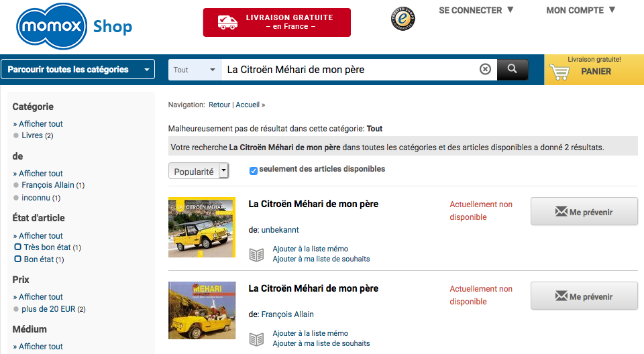Open 'Parcourir toutes les catégories' dropdown
644x354 pixels.
(78, 69)
